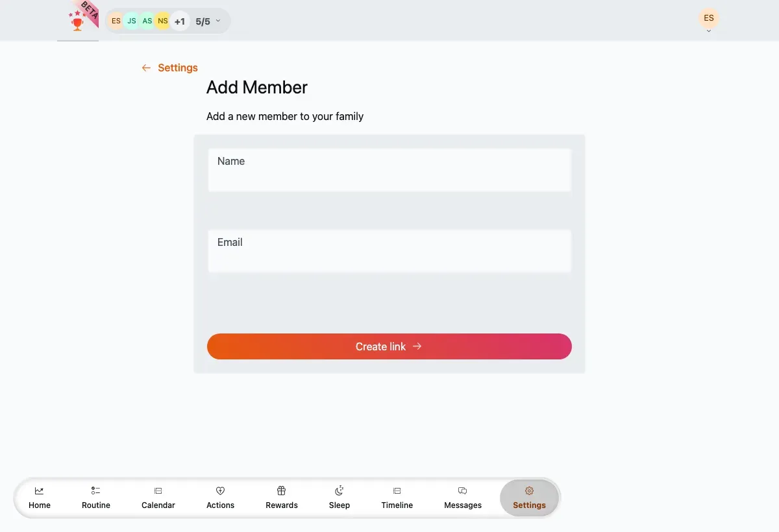Focus the Name input field
The width and height of the screenshot is (779, 532).
(x=389, y=170)
